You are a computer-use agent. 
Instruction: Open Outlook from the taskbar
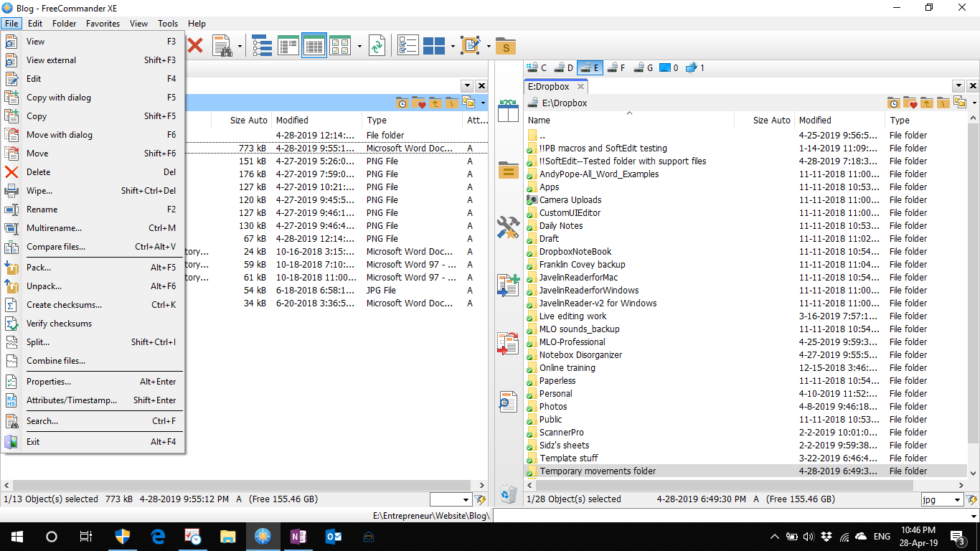pyautogui.click(x=334, y=536)
